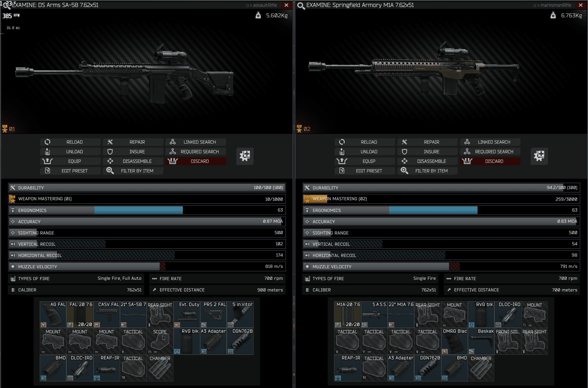Click the M1A weight 6.763Kg icon
The image size is (588, 388).
[553, 15]
